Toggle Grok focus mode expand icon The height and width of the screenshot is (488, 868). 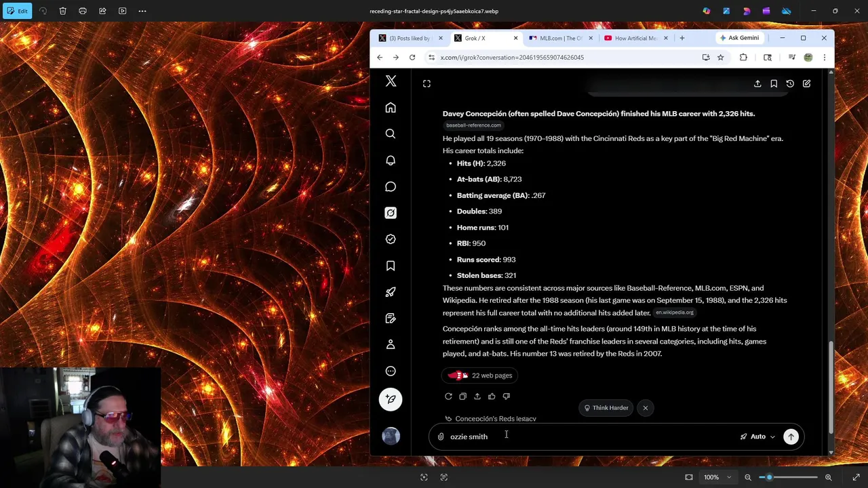[427, 83]
